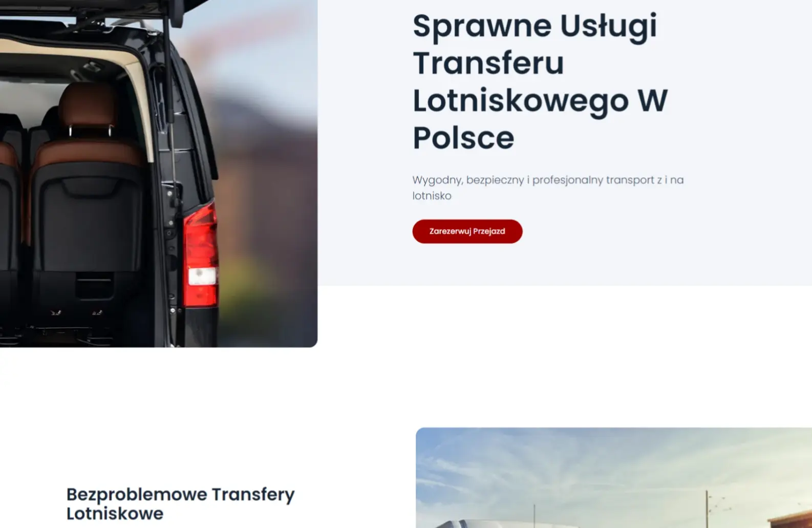This screenshot has height=528, width=812.
Task: Click the word Transfery in the lower heading
Action: pyautogui.click(x=253, y=494)
